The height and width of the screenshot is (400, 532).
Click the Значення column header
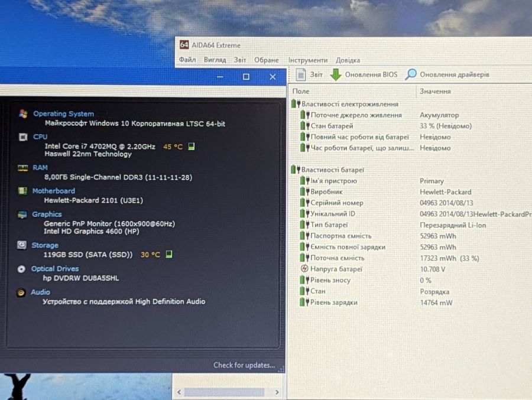pyautogui.click(x=435, y=91)
